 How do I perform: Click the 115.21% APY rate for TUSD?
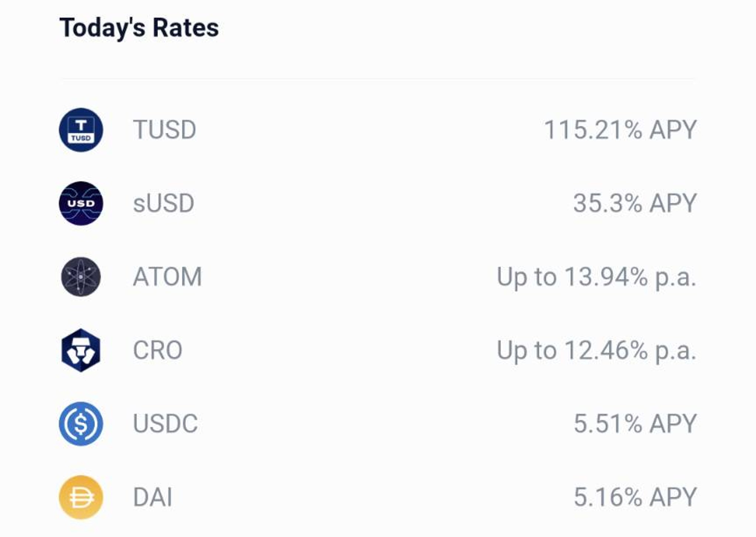pos(620,130)
